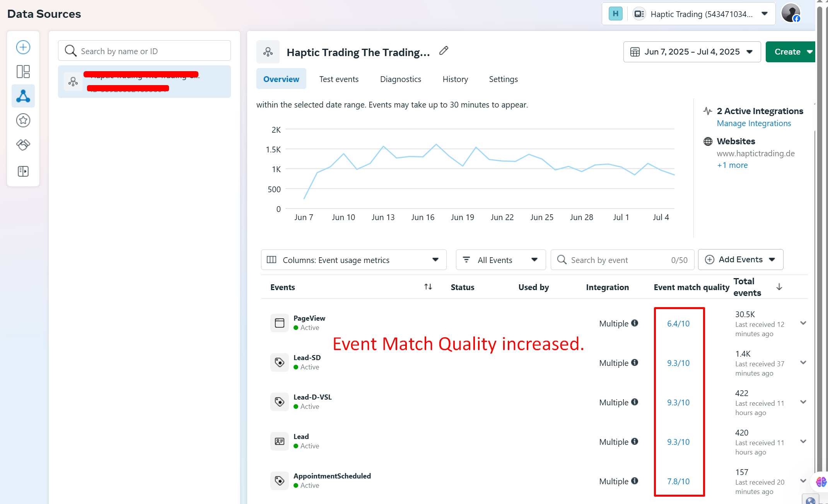Click the Lead event card icon
The height and width of the screenshot is (504, 828).
click(x=280, y=441)
